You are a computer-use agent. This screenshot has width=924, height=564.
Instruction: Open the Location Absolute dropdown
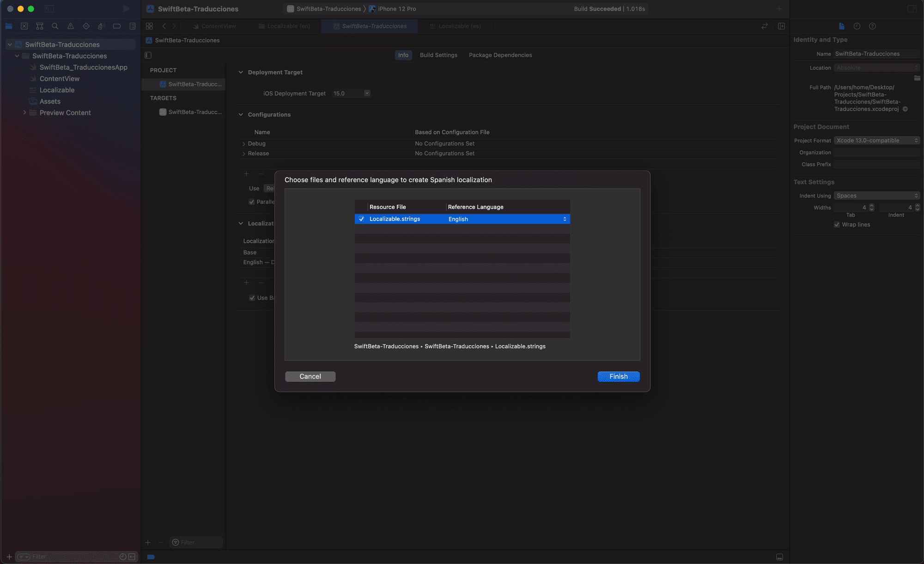click(x=876, y=67)
